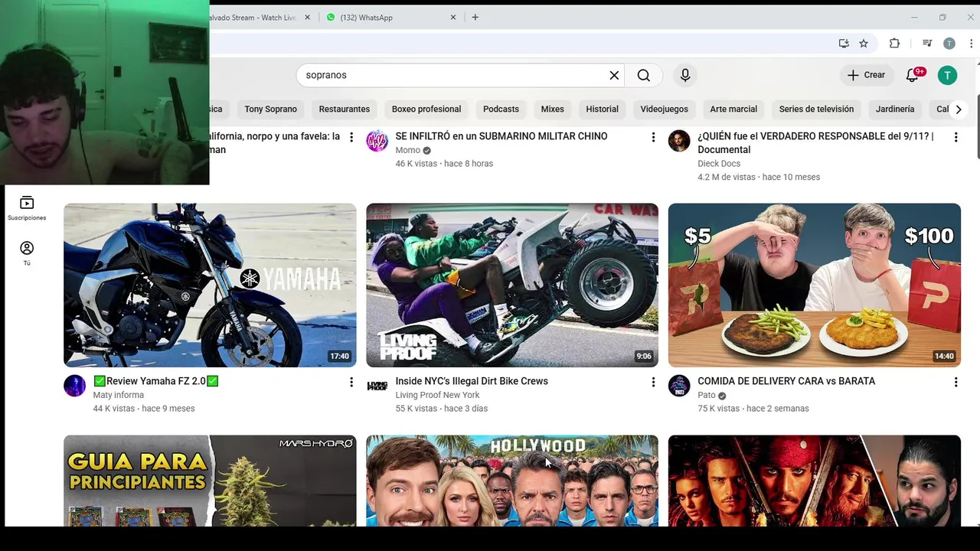
Task: Open Dieck Docs channel avatar
Action: (679, 141)
